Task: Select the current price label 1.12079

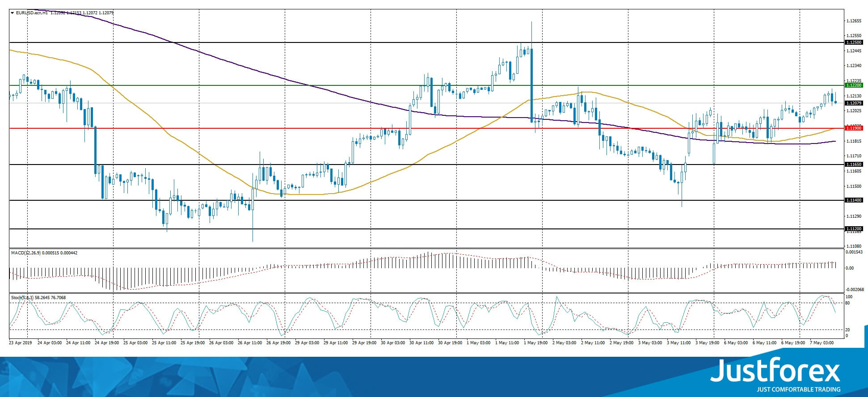Action: click(853, 103)
